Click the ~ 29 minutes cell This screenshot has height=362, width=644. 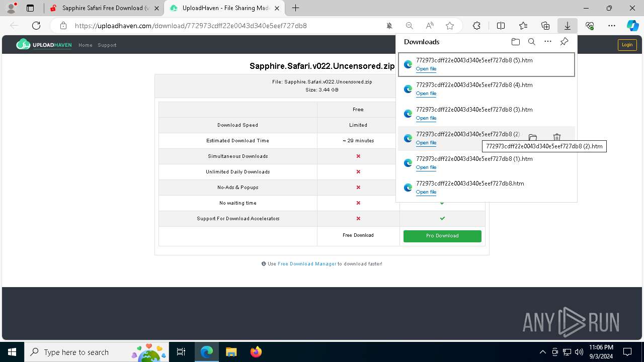358,141
